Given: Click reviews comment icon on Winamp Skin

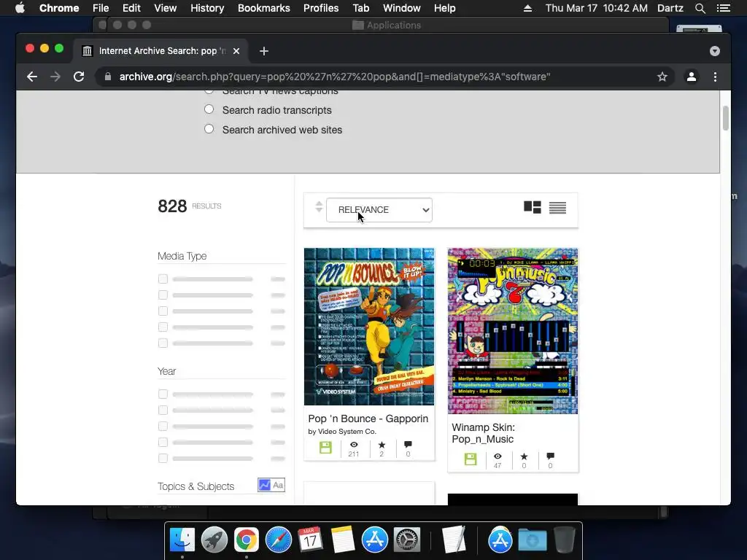Looking at the screenshot, I should click(x=550, y=456).
